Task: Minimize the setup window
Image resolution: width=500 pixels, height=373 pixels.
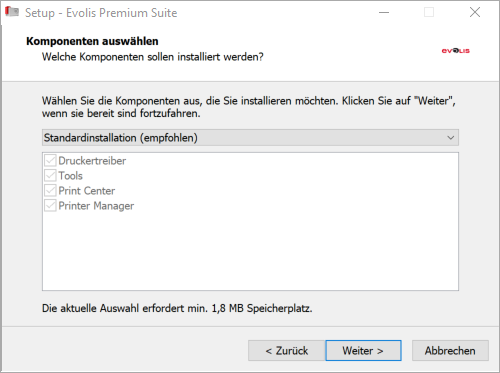Action: coord(384,12)
